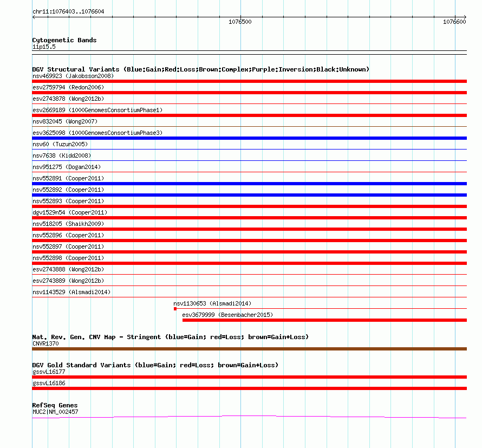Click the DGV Structural Variants track title

click(x=201, y=69)
